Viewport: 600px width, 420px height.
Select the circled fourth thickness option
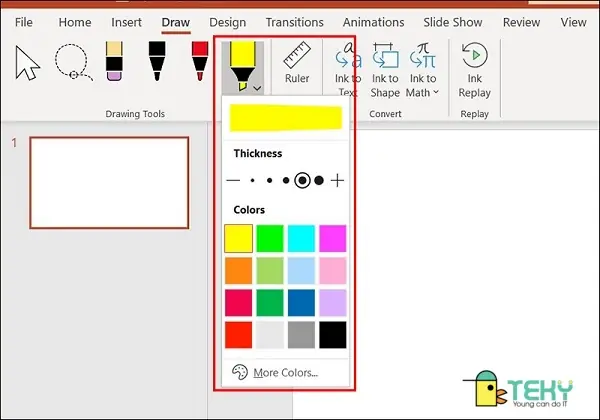point(302,180)
